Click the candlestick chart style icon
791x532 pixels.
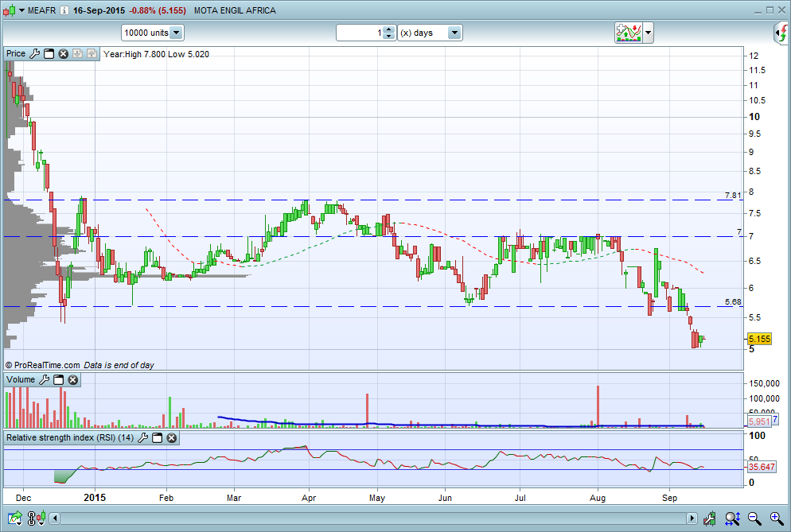pos(9,10)
